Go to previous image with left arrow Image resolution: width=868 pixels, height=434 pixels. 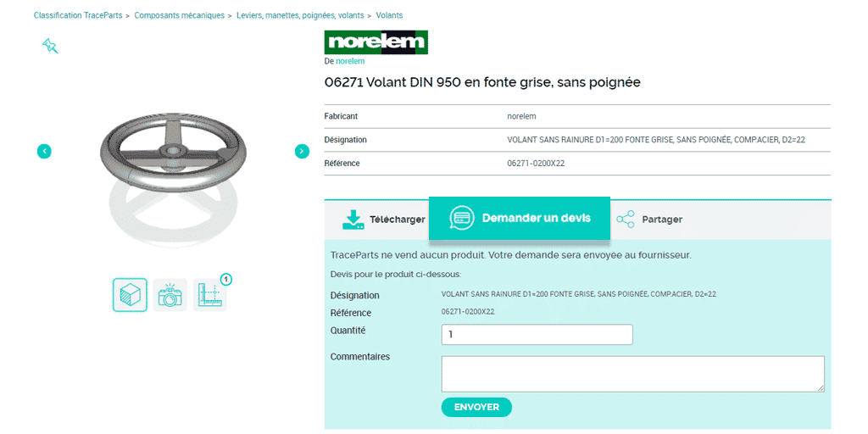click(x=44, y=151)
